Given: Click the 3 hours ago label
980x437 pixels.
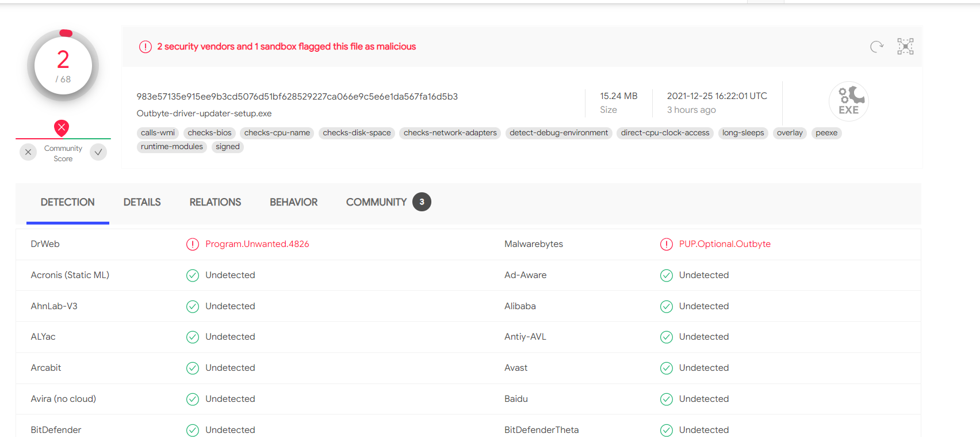Looking at the screenshot, I should click(x=691, y=110).
